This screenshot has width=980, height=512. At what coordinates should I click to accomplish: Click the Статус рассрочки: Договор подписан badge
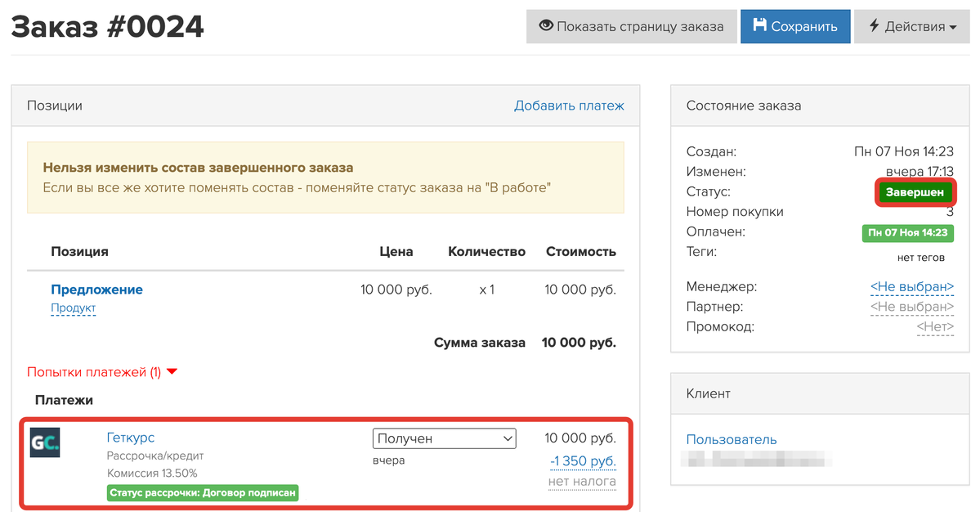[203, 492]
